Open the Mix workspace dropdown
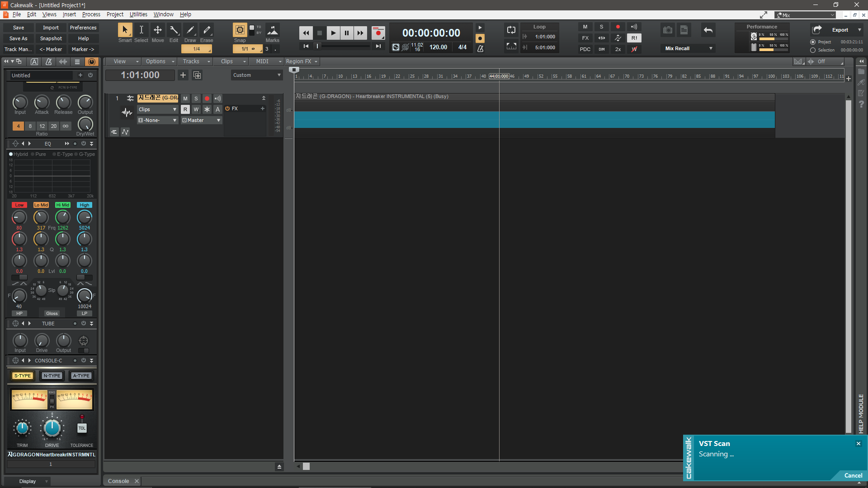This screenshot has width=868, height=488. coord(805,15)
